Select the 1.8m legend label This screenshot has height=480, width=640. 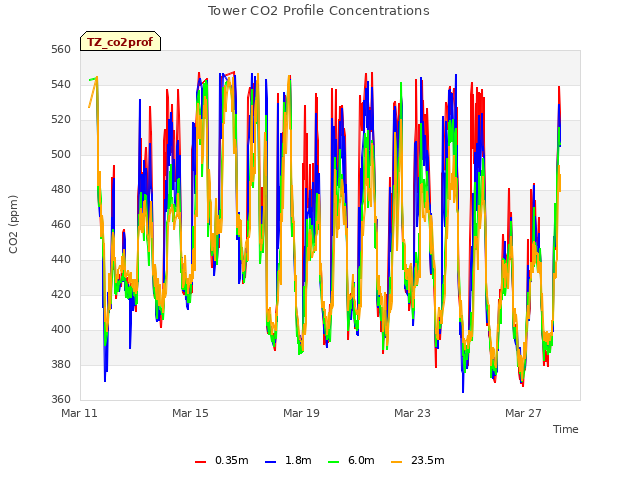click(x=298, y=460)
